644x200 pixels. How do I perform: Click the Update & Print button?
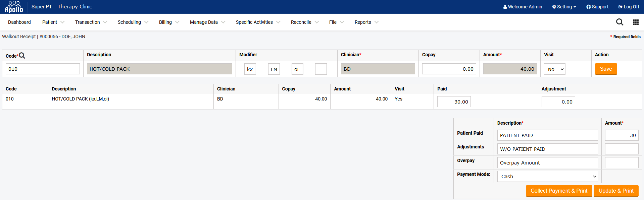click(616, 191)
